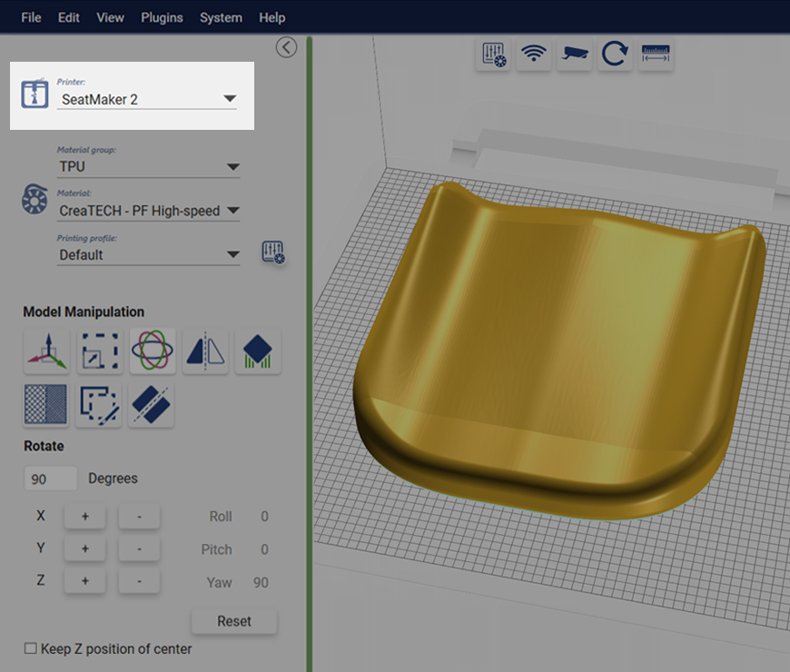Open print settings icon in viewport toolbar
The height and width of the screenshot is (672, 790).
493,54
